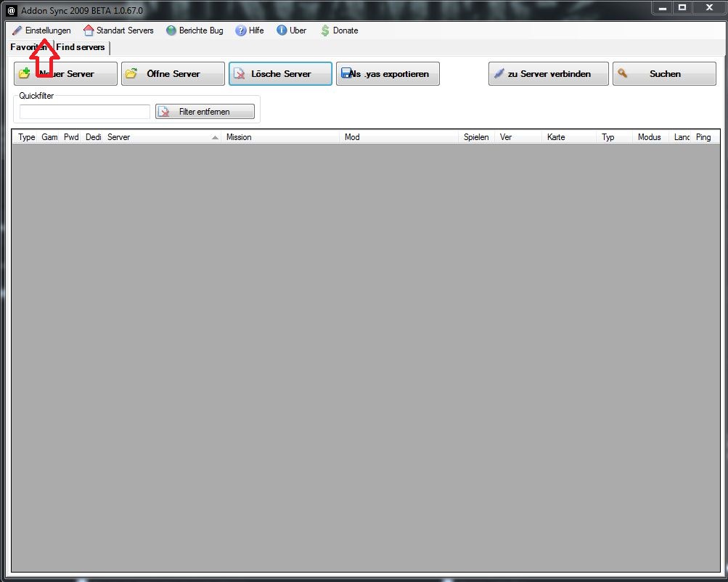Sort servers by the Ping column
The width and height of the screenshot is (728, 582).
(x=703, y=137)
